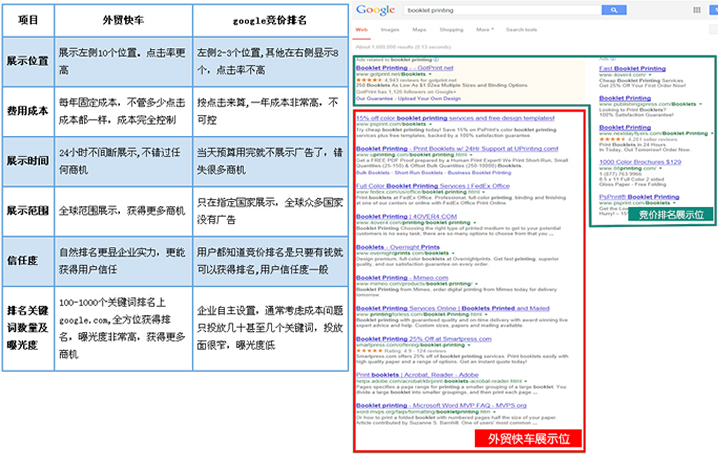Open the 'Booklet Printing - Mimeo.com' result

point(402,278)
